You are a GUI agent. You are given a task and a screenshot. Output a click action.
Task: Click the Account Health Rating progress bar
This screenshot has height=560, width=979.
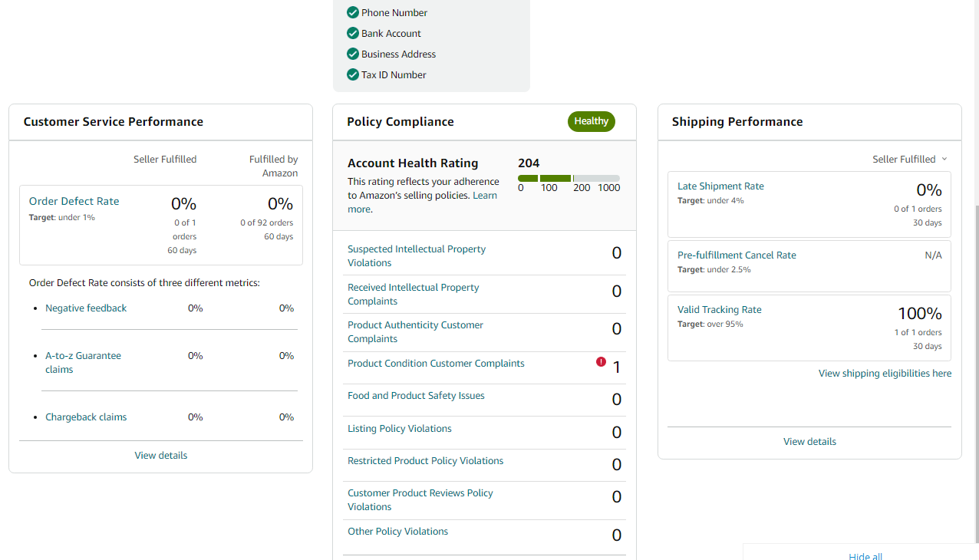pos(569,178)
